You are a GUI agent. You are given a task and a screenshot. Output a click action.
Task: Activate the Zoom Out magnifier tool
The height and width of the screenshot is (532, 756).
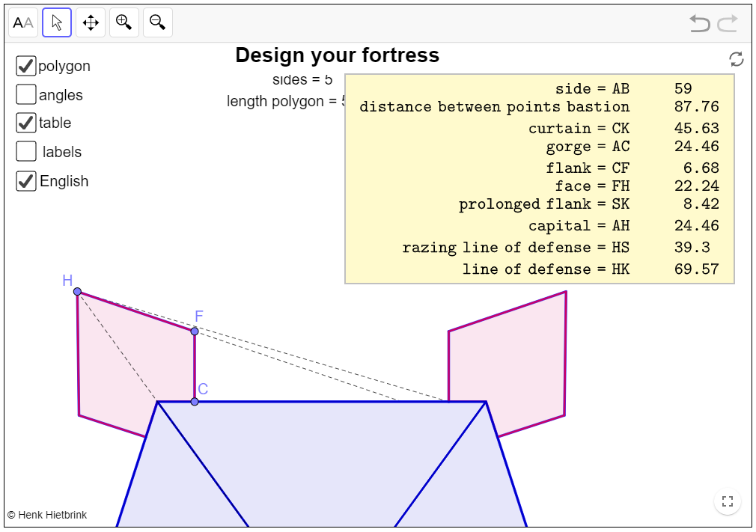[x=158, y=23]
